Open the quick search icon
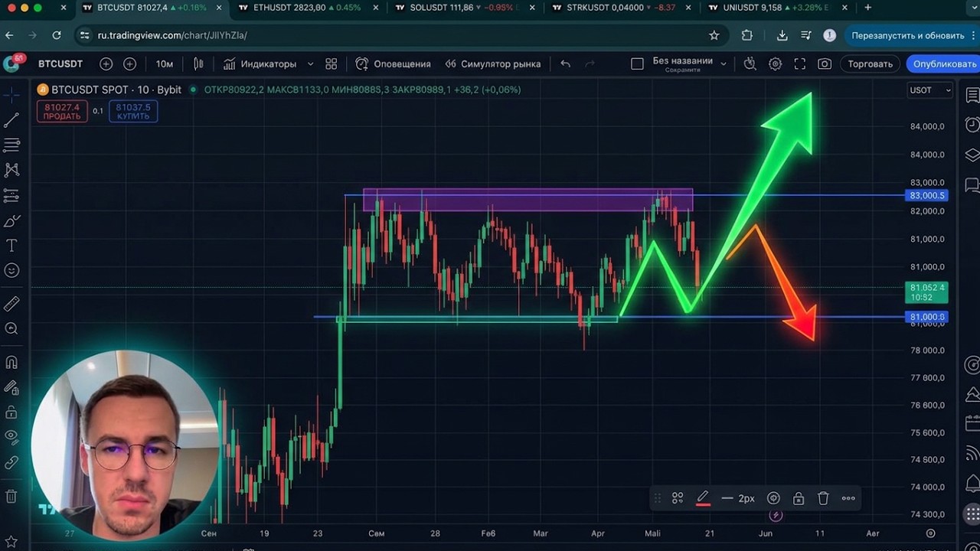Screen dimensions: 980x551 coord(750,64)
